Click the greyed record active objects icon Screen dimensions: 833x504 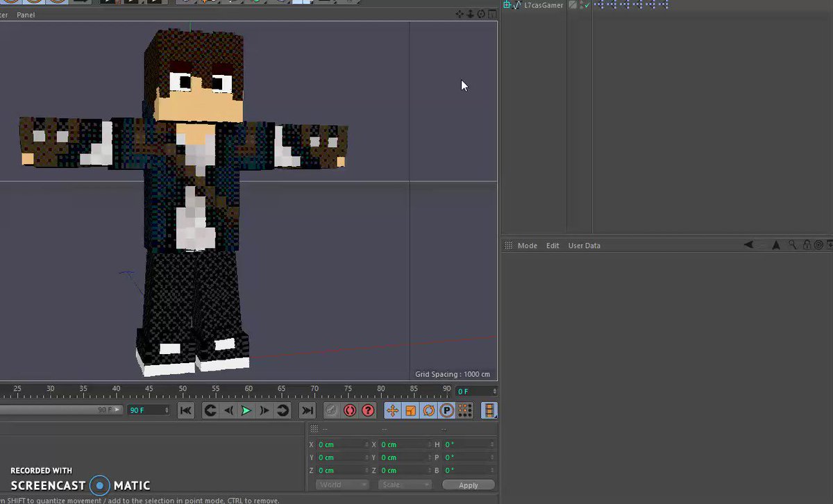[x=332, y=410]
